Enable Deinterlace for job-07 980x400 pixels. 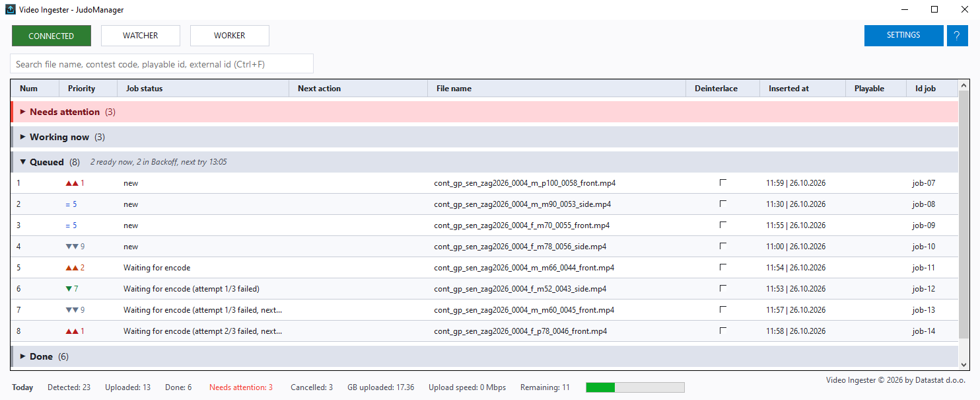(723, 182)
